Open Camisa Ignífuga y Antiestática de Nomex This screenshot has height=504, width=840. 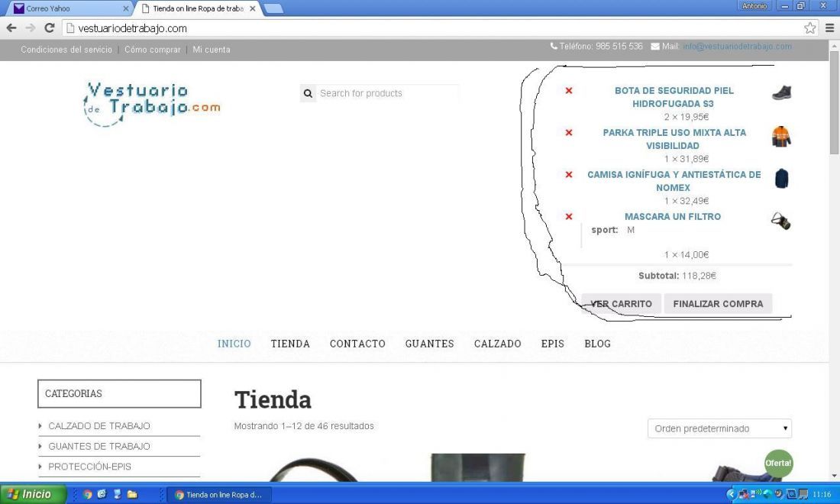click(674, 181)
